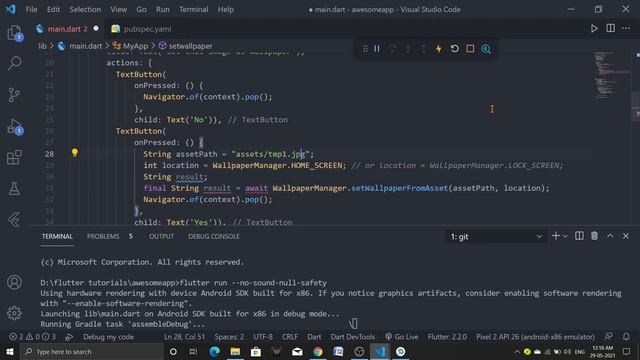Select the DEBUG CONSOLE panel tab

pyautogui.click(x=213, y=236)
